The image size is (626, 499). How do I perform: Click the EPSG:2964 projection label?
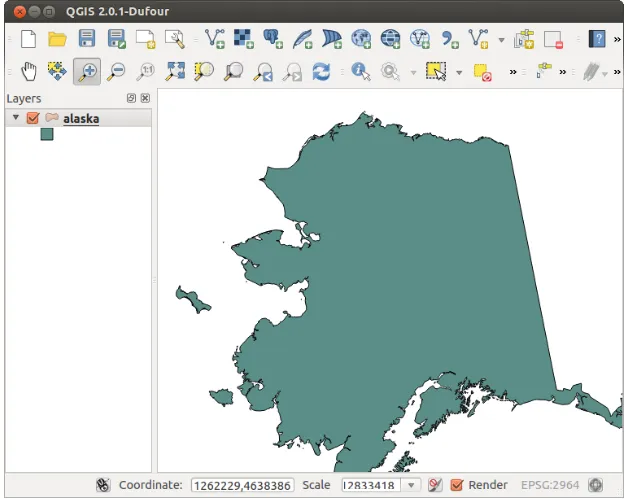pyautogui.click(x=550, y=485)
